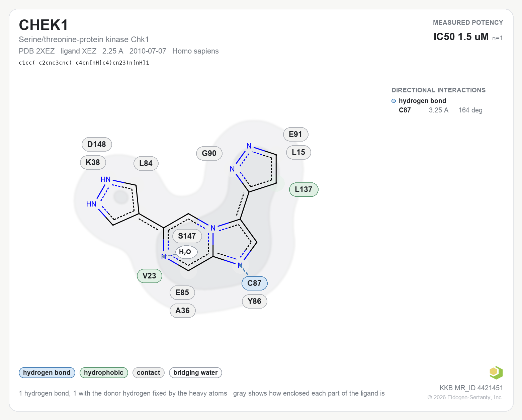Select the bridging water legend pill
Screen dimensions: 522x420
pyautogui.click(x=195, y=373)
